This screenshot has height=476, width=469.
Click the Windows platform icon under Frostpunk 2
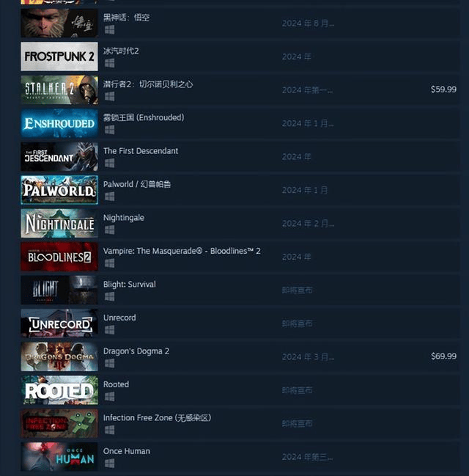[109, 63]
